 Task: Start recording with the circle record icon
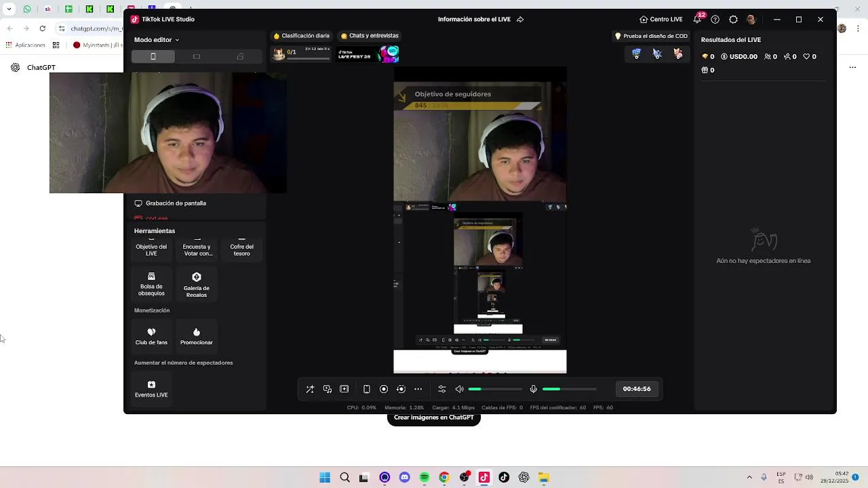pyautogui.click(x=384, y=389)
